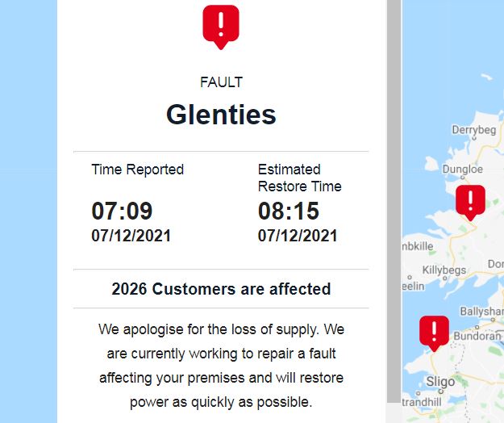This screenshot has height=423, width=504.
Task: Click the 2026 Customers are affected text
Action: [x=221, y=289]
